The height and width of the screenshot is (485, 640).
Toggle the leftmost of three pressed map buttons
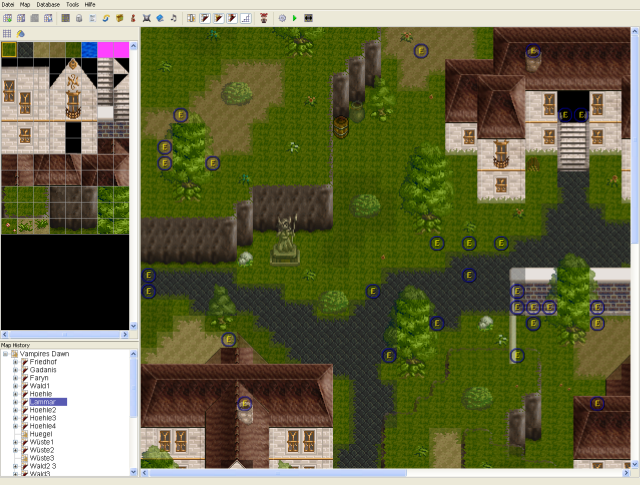click(x=204, y=18)
